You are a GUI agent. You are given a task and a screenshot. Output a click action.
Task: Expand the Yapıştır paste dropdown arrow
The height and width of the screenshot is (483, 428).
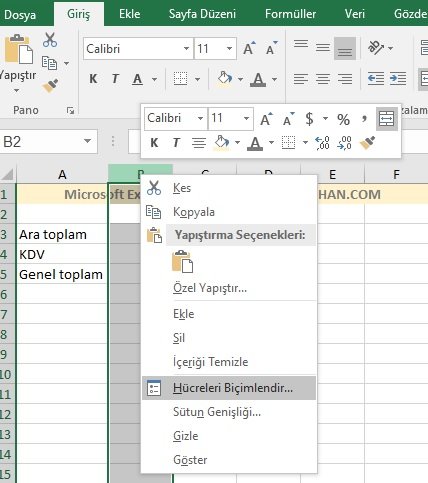tap(16, 90)
